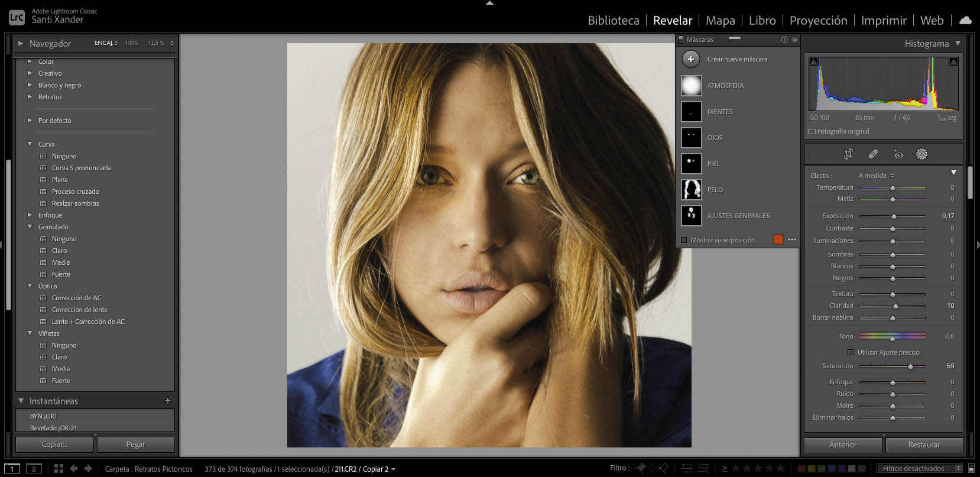980x477 pixels.
Task: Click the cloud sync status icon
Action: (x=965, y=20)
